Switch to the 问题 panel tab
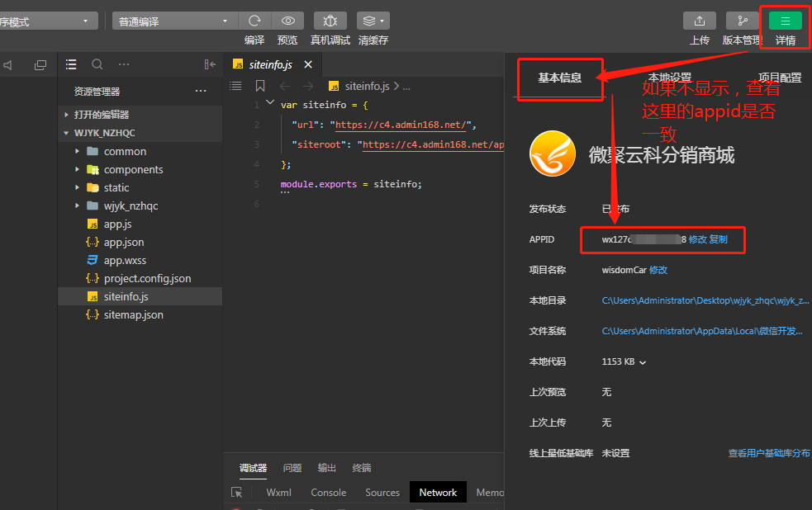Image resolution: width=812 pixels, height=510 pixels. tap(292, 468)
